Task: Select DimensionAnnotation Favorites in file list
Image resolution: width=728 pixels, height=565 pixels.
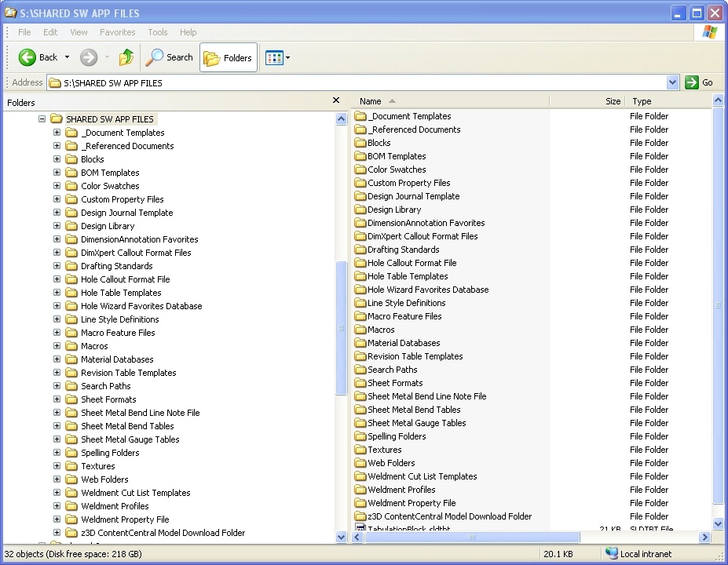Action: coord(426,223)
